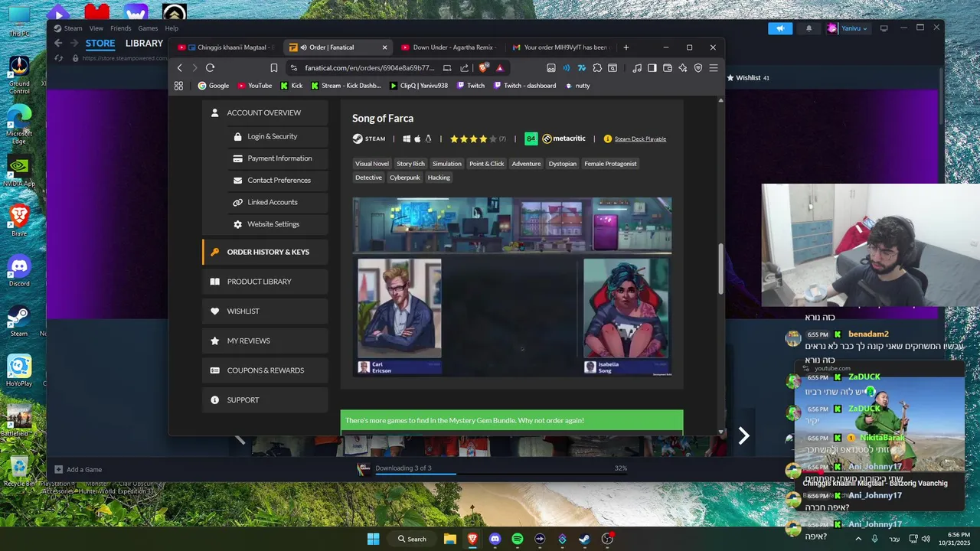Click the share icon in address bar
The height and width of the screenshot is (551, 980).
[464, 67]
